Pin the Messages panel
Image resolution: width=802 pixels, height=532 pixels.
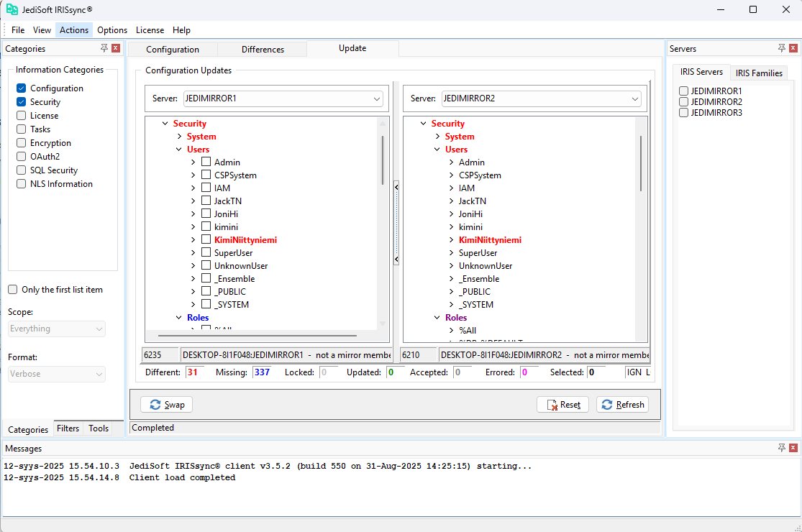(x=782, y=448)
